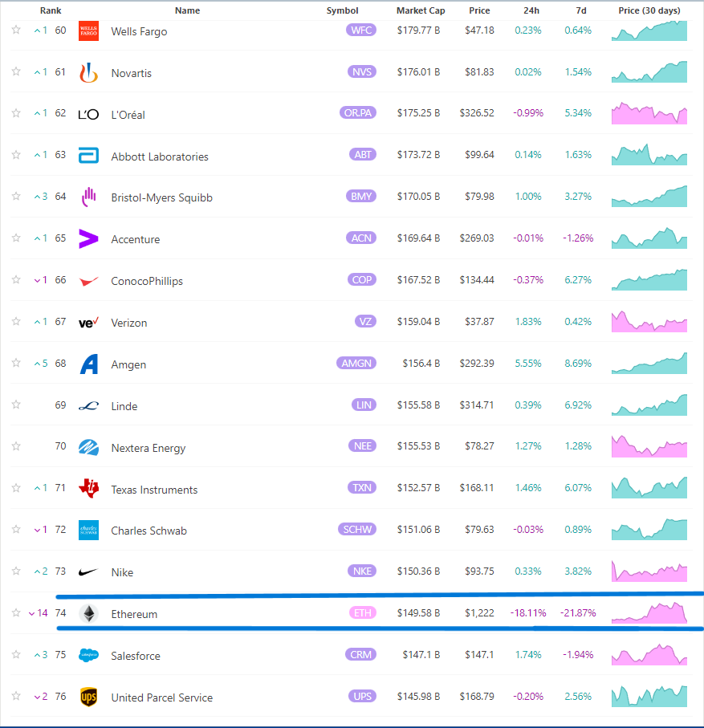Click the Novartis logo icon

pos(88,72)
